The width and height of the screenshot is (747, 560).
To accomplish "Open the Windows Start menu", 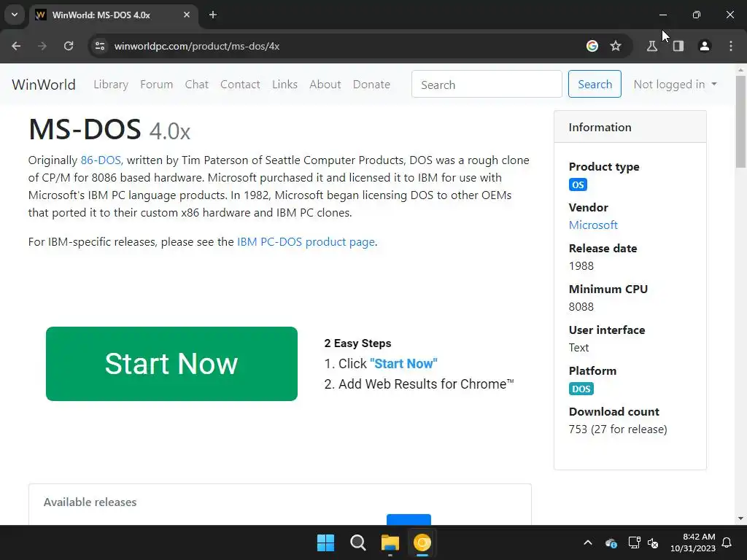I will [326, 542].
